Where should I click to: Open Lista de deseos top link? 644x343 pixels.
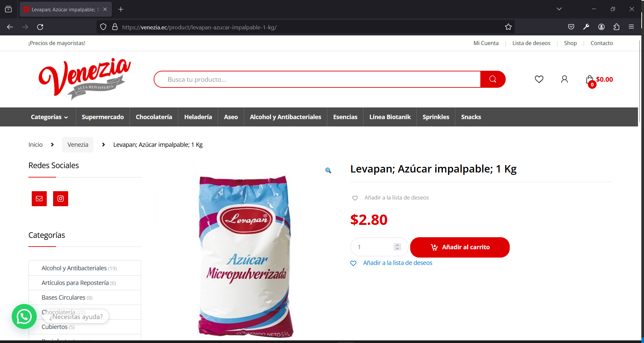click(531, 43)
